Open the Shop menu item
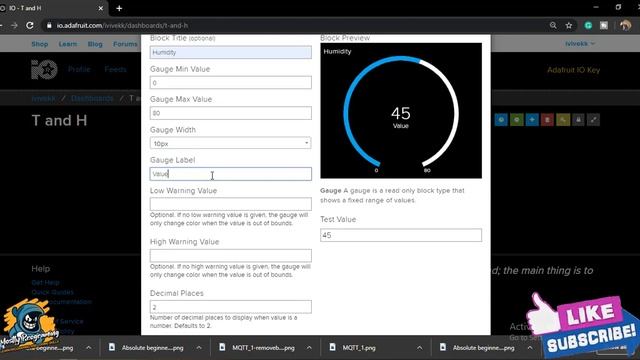The height and width of the screenshot is (360, 640). point(40,44)
